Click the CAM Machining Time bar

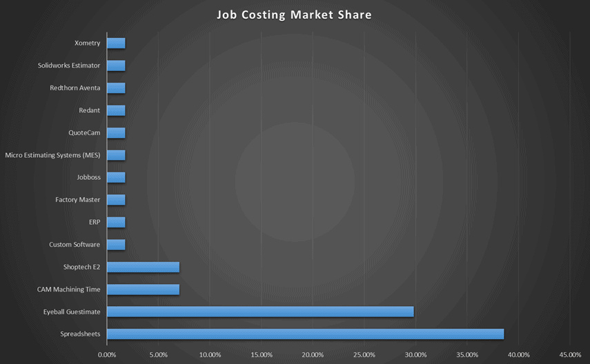144,290
